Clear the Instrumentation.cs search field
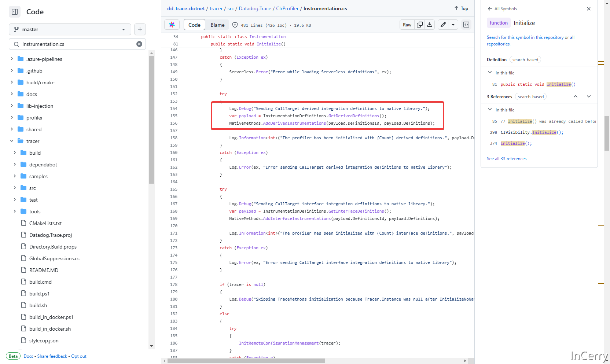 (139, 44)
